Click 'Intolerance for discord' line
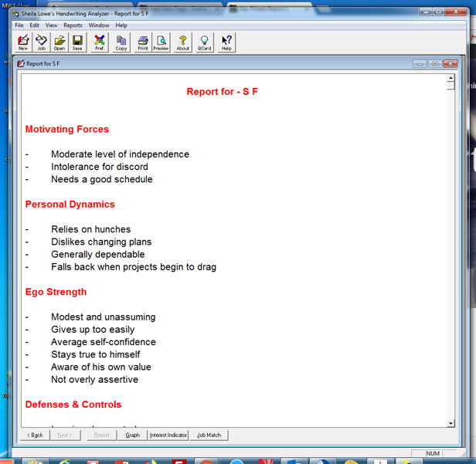476x464 pixels. [100, 167]
